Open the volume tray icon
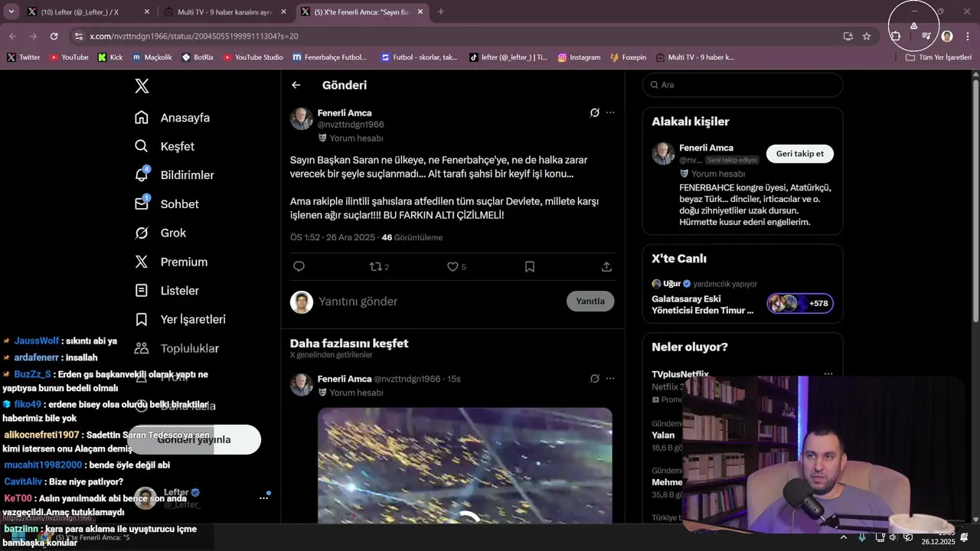Screen dimensions: 980x551 [893, 537]
